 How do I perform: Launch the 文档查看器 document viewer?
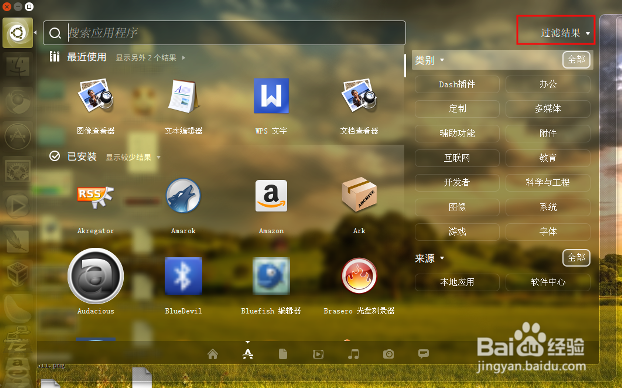coord(359,96)
